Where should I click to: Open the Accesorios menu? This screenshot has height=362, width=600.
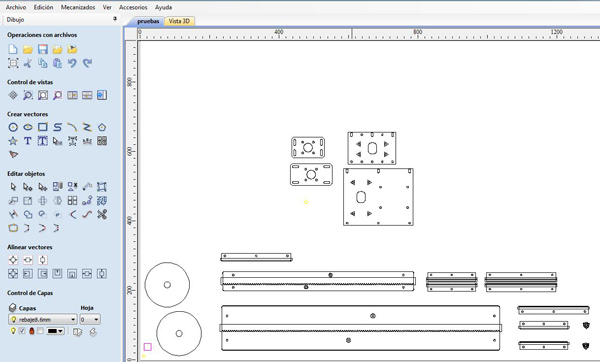(133, 7)
